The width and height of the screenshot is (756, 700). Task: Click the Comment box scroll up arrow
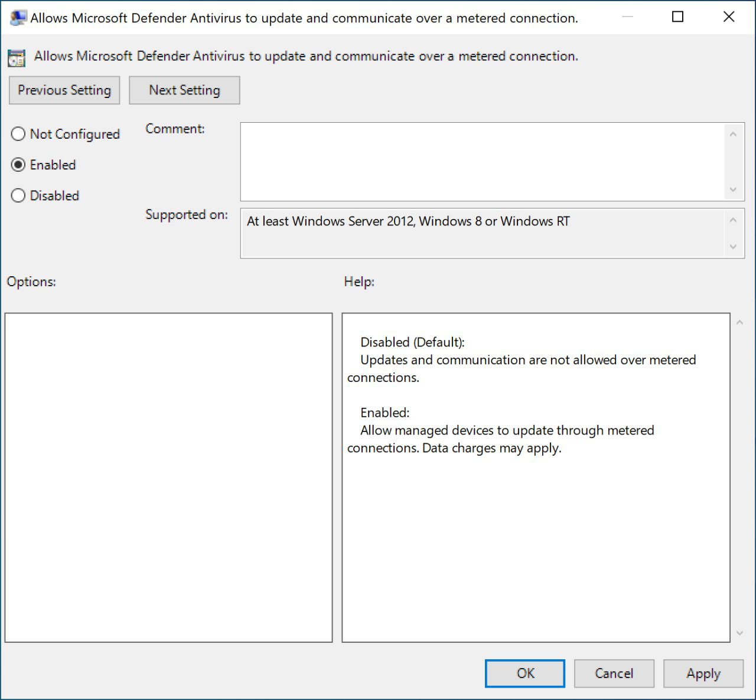point(733,134)
